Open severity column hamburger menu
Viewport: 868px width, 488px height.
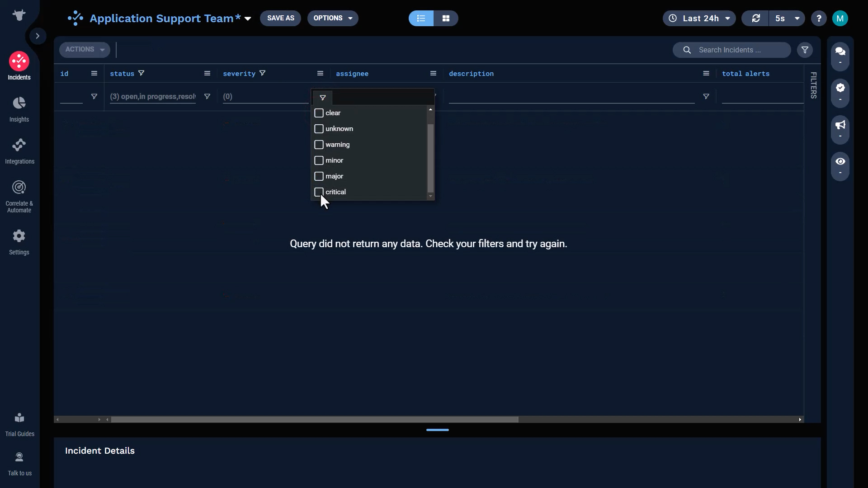pos(320,73)
